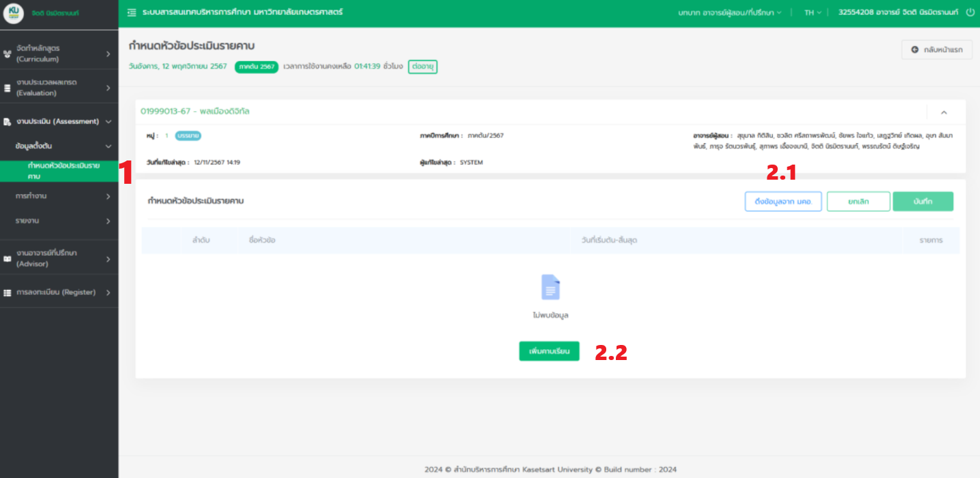This screenshot has width=980, height=478.
Task: Open the TH language dropdown
Action: [813, 12]
